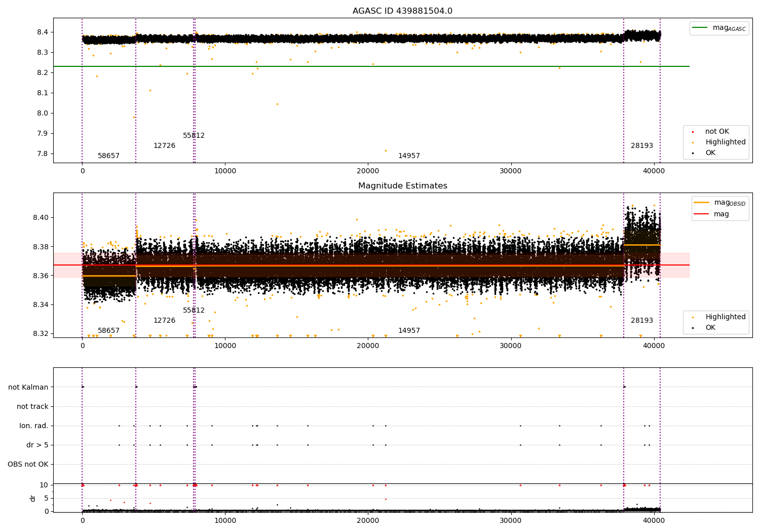Select the mag AGASC legend entry

tap(719, 28)
